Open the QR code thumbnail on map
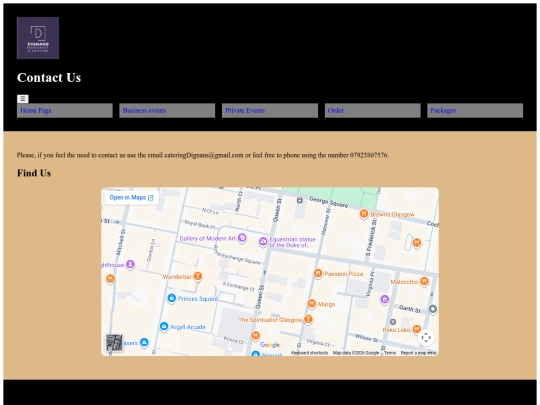This screenshot has height=405, width=540. click(x=114, y=342)
